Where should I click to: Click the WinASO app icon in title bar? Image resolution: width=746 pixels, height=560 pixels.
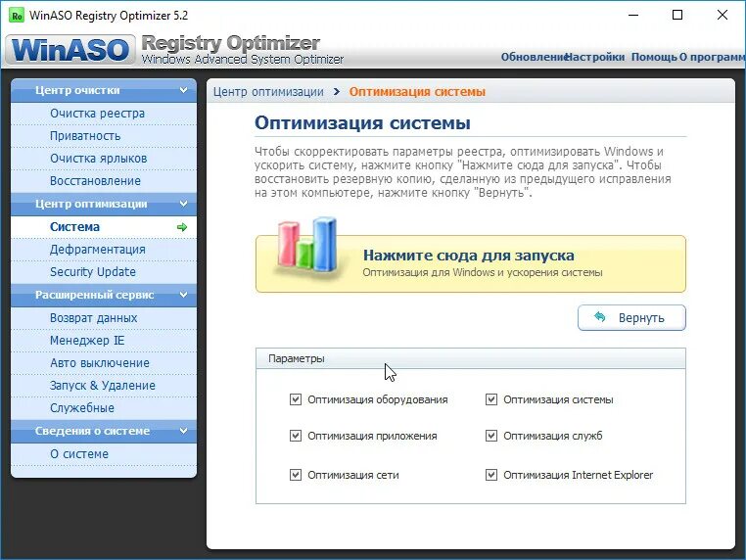click(x=17, y=16)
